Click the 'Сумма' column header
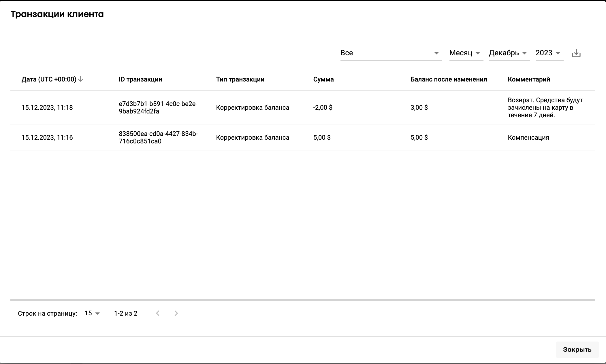The height and width of the screenshot is (364, 606). pyautogui.click(x=323, y=79)
